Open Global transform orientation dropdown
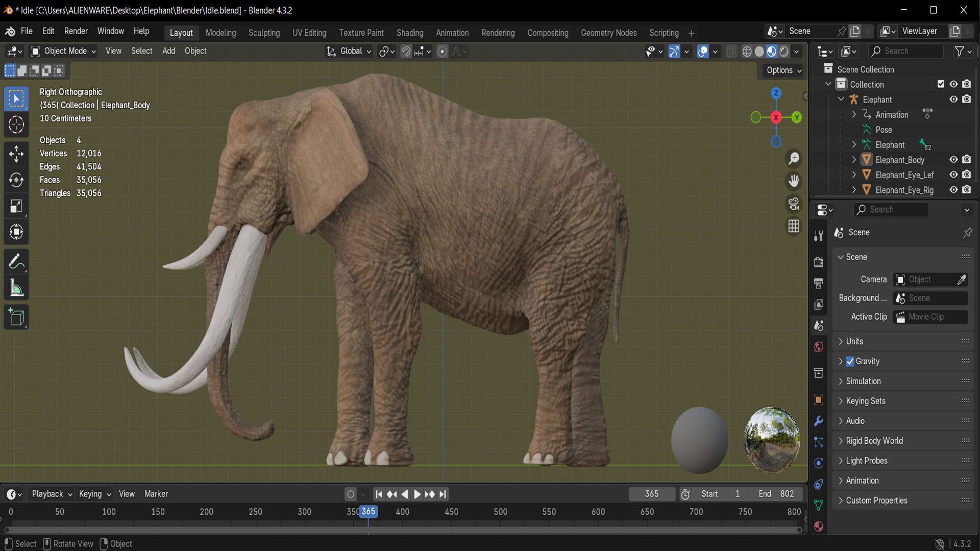The width and height of the screenshot is (980, 551). pyautogui.click(x=349, y=51)
